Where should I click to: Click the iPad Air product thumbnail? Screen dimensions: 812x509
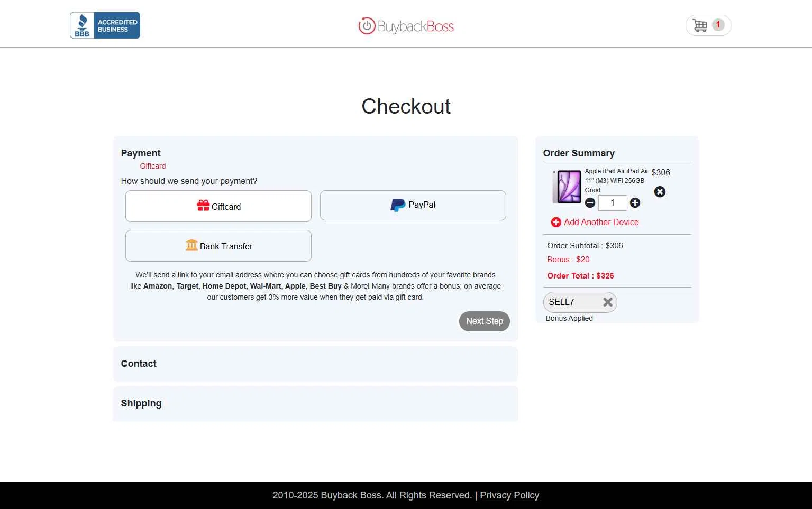pos(567,187)
